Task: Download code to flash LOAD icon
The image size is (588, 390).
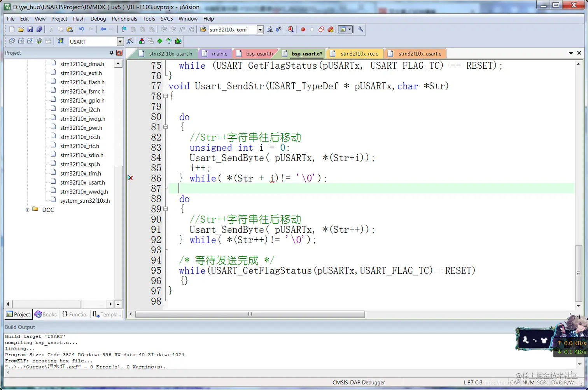Action: tap(60, 41)
